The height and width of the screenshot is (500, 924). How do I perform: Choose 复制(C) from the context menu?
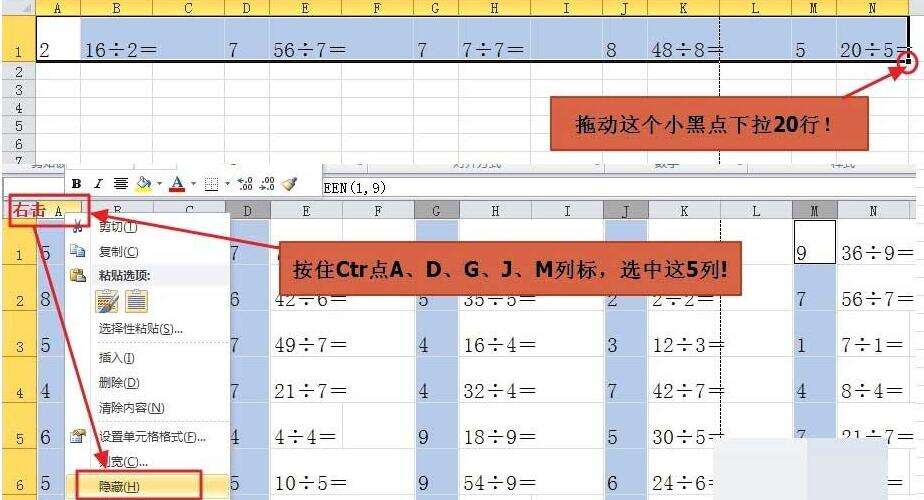coord(118,252)
